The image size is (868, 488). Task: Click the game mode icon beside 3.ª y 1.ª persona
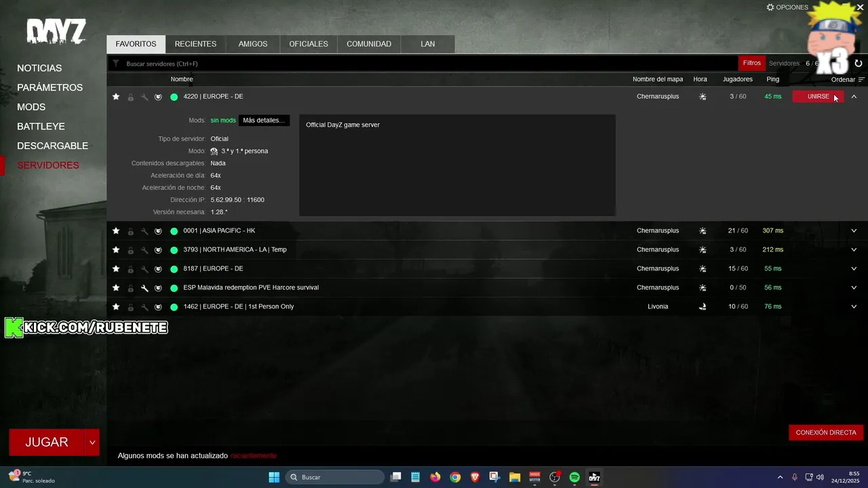click(214, 151)
